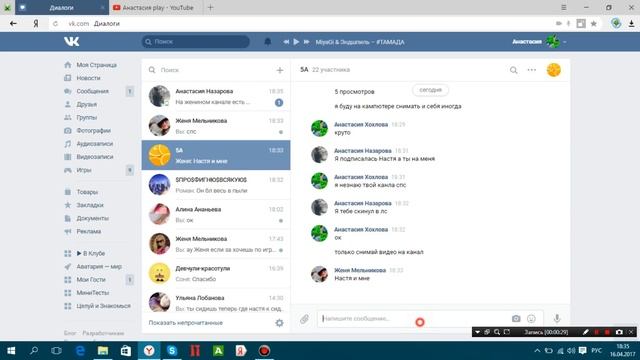Click the Видеозаписи icon in sidebar
640x360 pixels.
point(68,157)
